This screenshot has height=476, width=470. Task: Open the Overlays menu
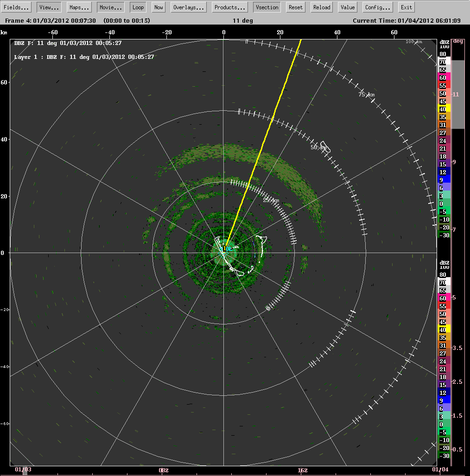coord(188,7)
